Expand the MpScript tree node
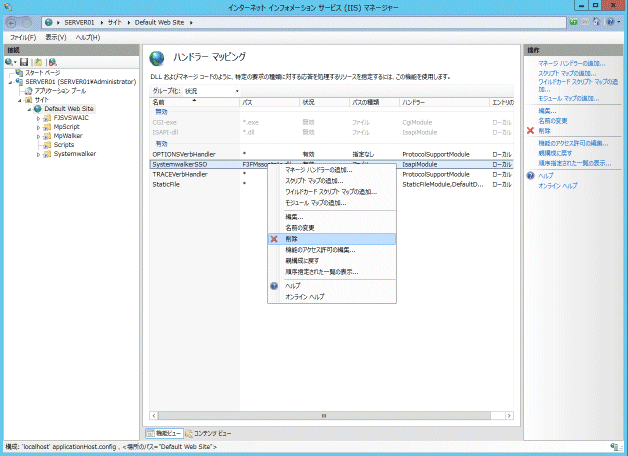Screen dimensions: 628x456 [38, 127]
